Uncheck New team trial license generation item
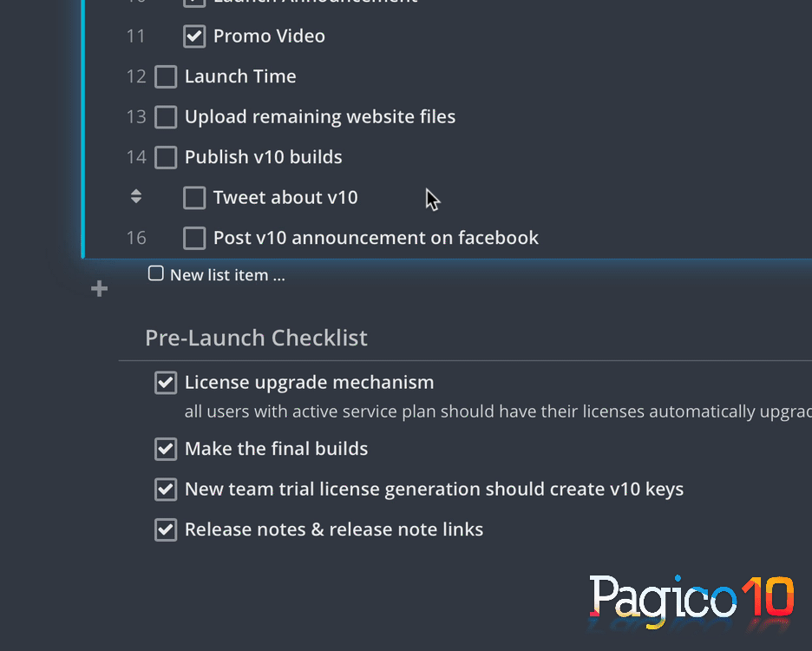The image size is (812, 651). click(166, 490)
